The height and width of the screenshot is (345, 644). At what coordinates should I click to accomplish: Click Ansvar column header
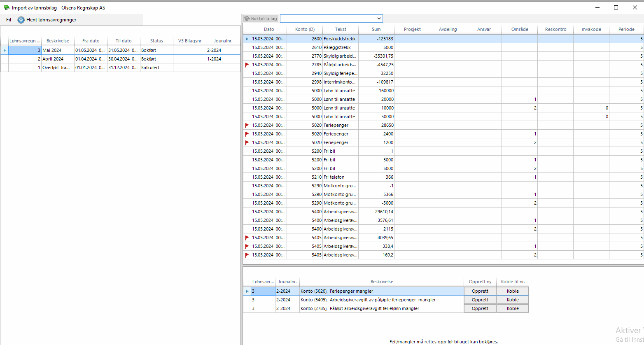coord(484,29)
